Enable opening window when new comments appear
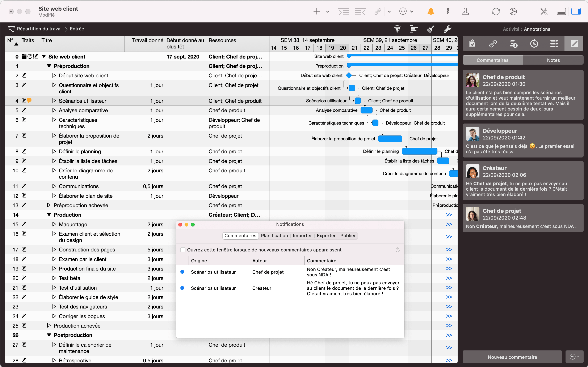 coord(183,250)
